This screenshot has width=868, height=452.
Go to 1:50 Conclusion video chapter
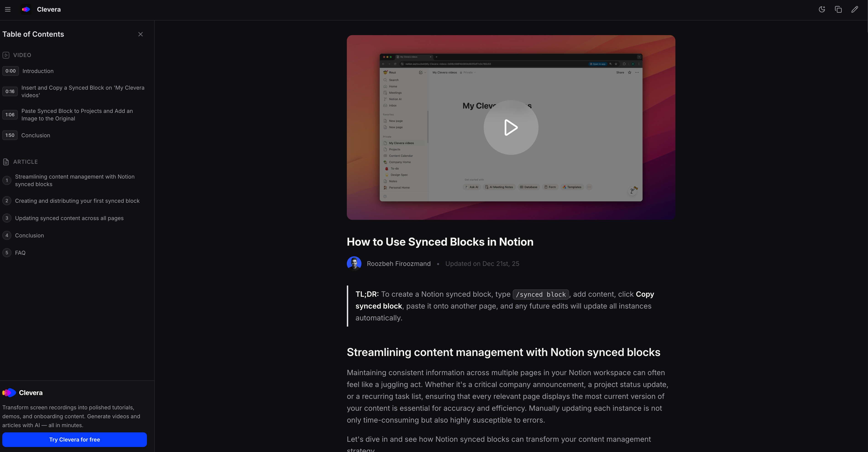point(35,135)
